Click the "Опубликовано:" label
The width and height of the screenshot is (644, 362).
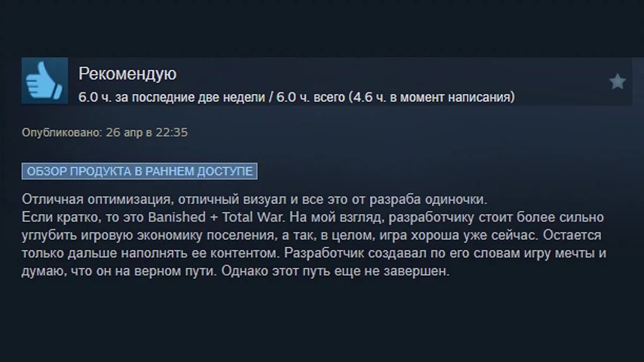coord(60,132)
